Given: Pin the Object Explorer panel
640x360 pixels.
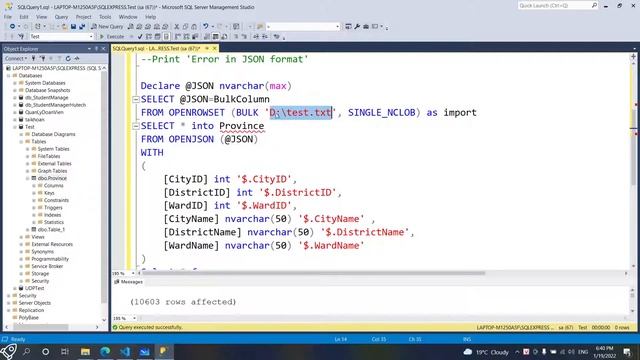Looking at the screenshot, I should (96, 49).
